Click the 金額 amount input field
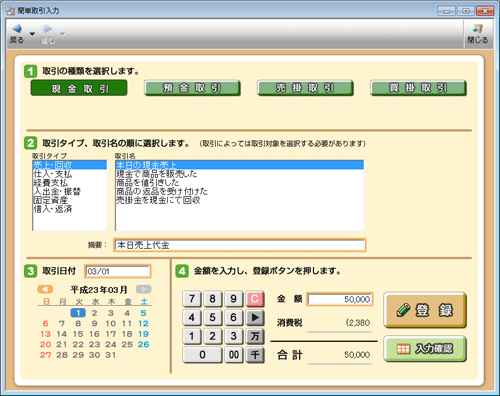 (x=340, y=299)
